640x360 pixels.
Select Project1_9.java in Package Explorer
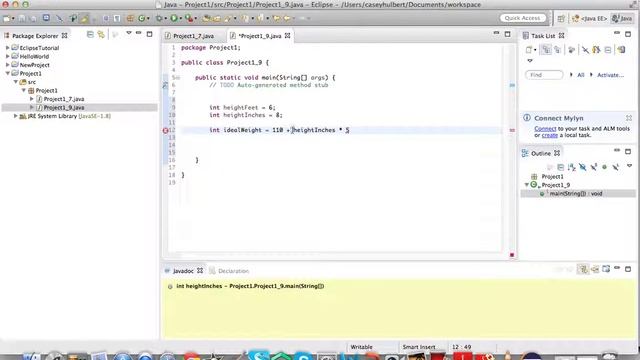pos(64,107)
